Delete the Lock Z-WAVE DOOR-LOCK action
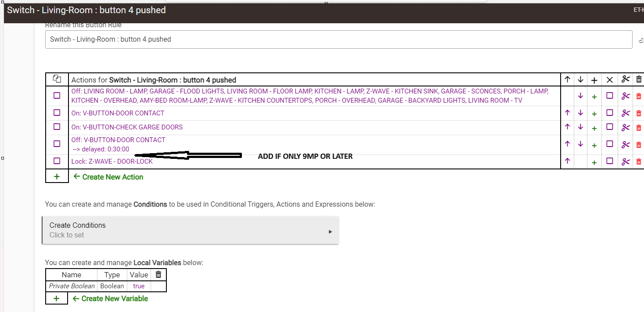 click(639, 161)
